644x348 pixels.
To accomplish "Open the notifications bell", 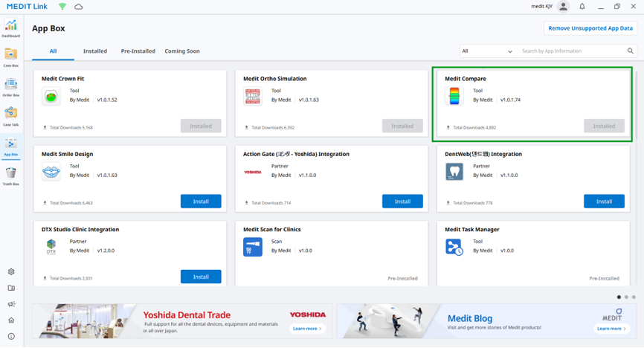I will pos(582,7).
